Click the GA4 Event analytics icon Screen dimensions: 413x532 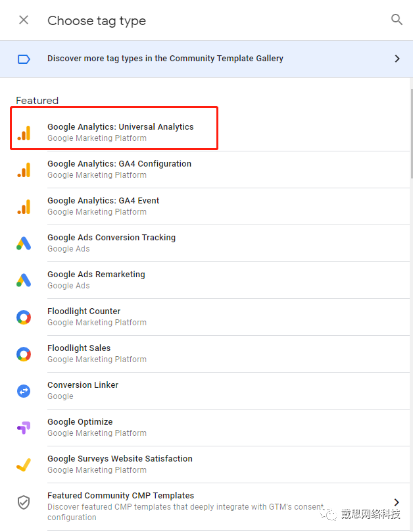24,207
